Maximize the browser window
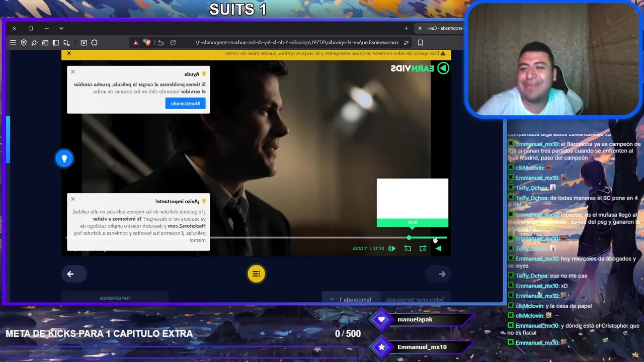Image resolution: width=644 pixels, height=362 pixels. (30, 28)
